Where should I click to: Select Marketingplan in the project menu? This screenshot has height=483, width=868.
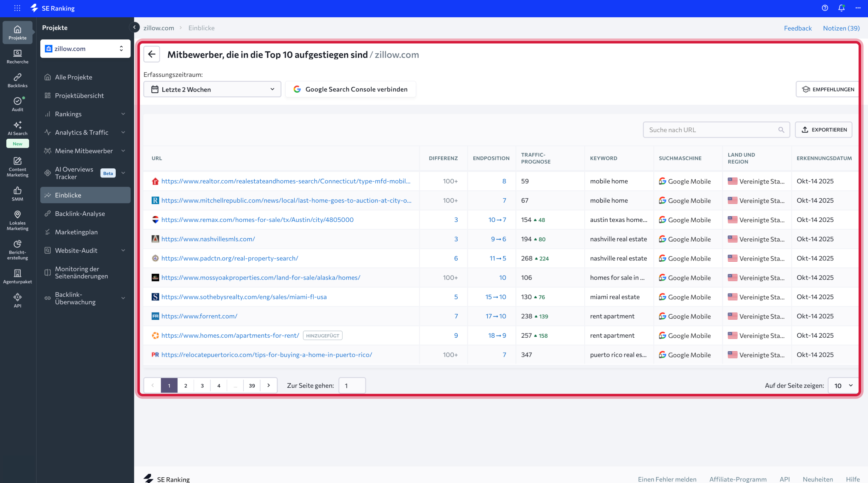pos(76,232)
